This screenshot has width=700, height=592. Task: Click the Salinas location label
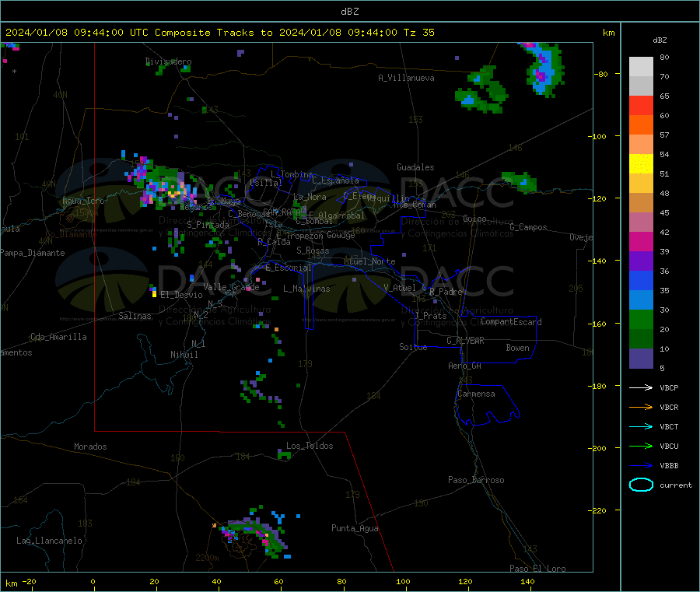(x=135, y=316)
